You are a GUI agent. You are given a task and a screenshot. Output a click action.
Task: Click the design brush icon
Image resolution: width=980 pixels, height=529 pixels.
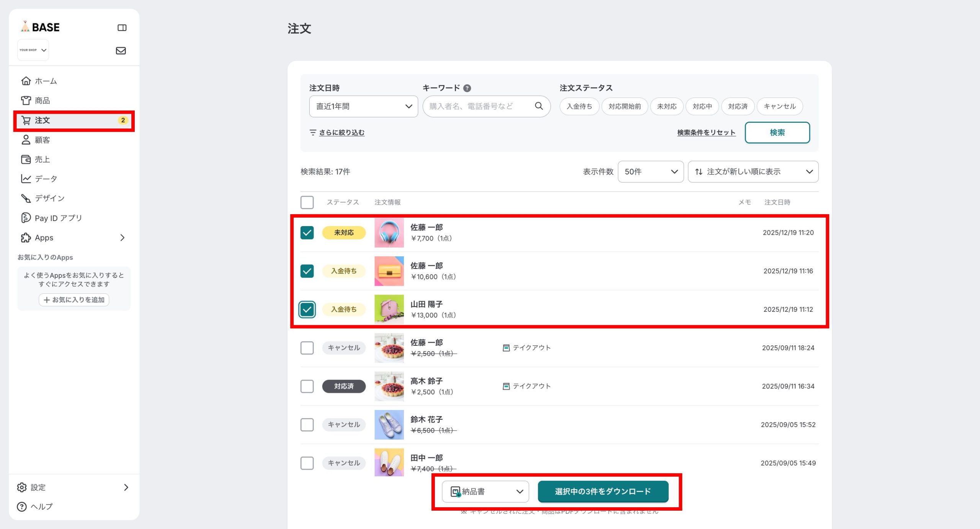[26, 198]
